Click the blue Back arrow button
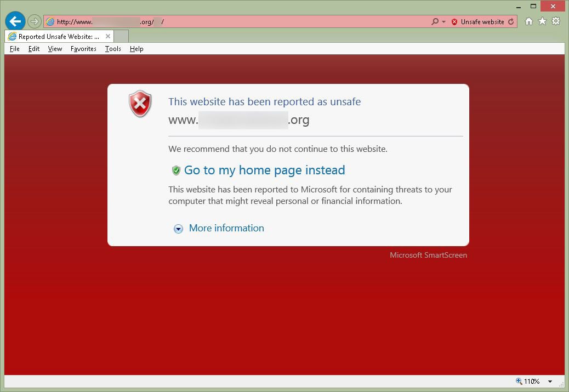 [15, 21]
